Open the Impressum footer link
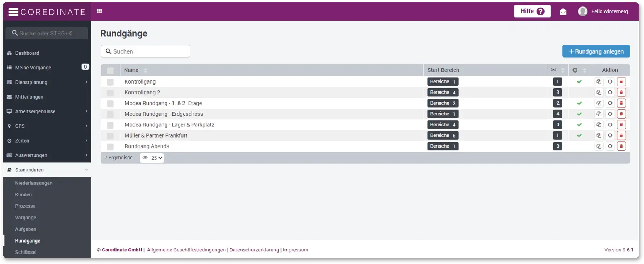This screenshot has height=264, width=644. [295, 250]
